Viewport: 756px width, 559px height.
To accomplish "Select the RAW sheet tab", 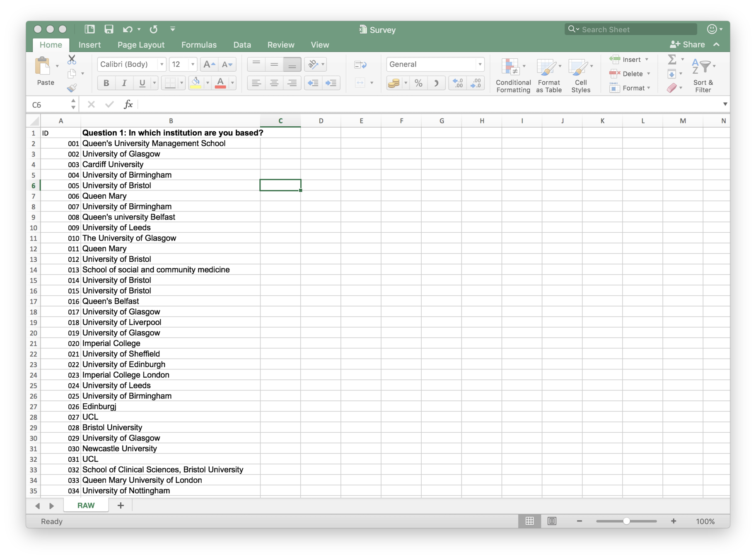I will 85,505.
